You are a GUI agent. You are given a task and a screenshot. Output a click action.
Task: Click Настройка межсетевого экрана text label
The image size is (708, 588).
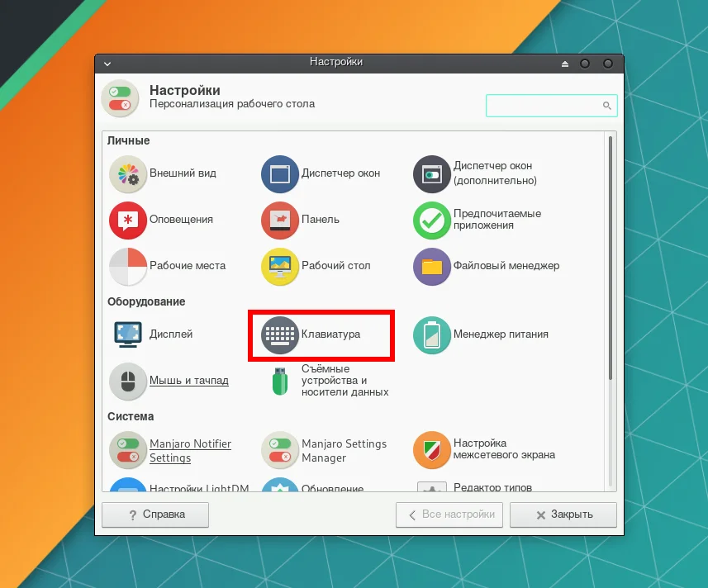(504, 449)
